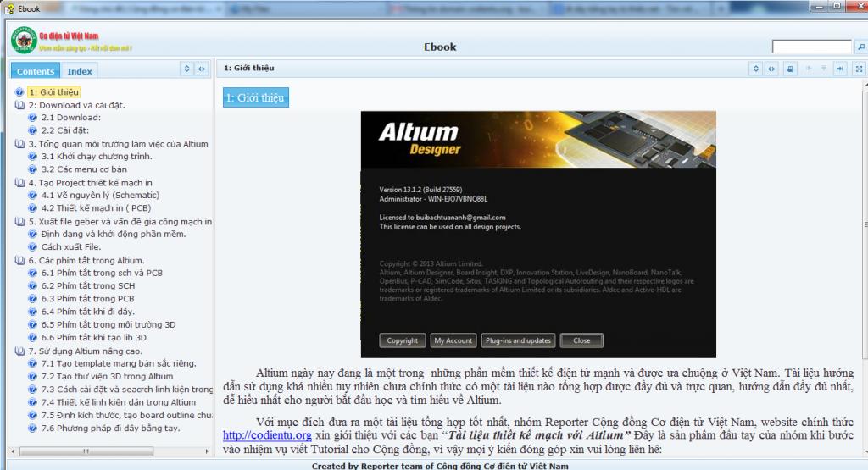
Task: Hide the navigation pane using the pin arrow icon
Action: coord(840,69)
